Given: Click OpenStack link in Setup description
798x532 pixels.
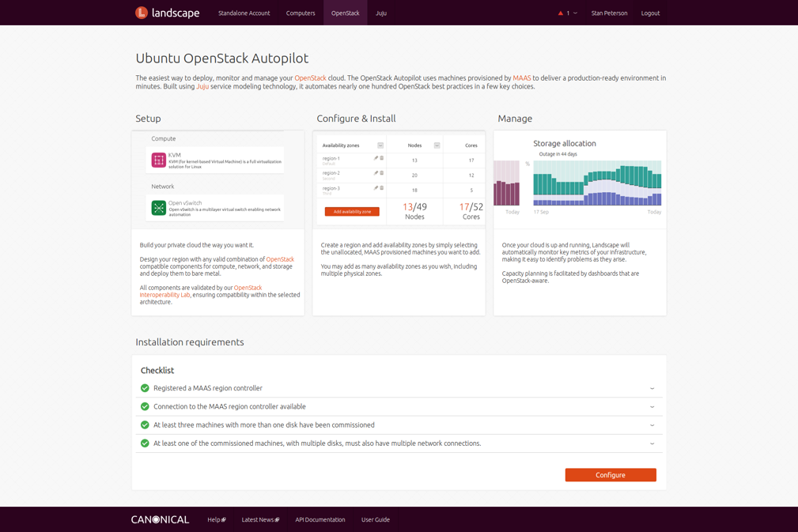Looking at the screenshot, I should point(280,258).
